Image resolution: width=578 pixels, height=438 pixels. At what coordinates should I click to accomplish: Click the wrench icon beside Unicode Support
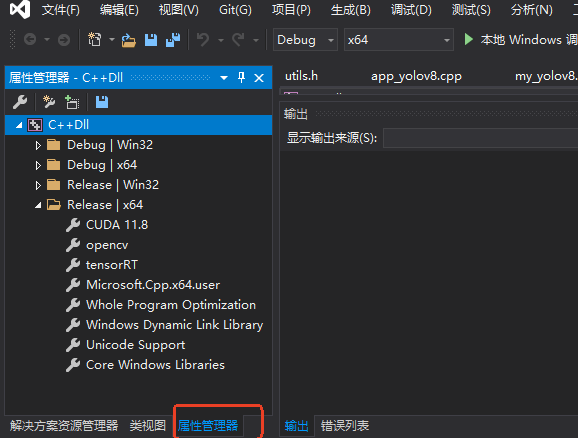[x=73, y=345]
